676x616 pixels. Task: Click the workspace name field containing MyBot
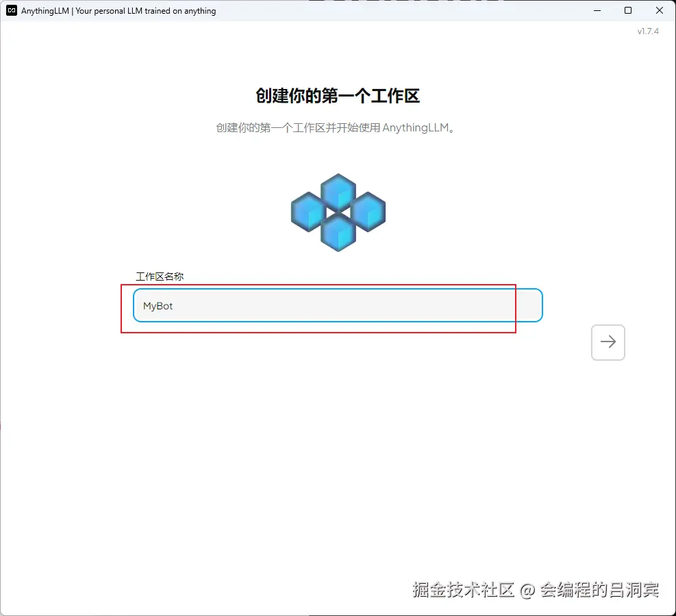coord(338,305)
